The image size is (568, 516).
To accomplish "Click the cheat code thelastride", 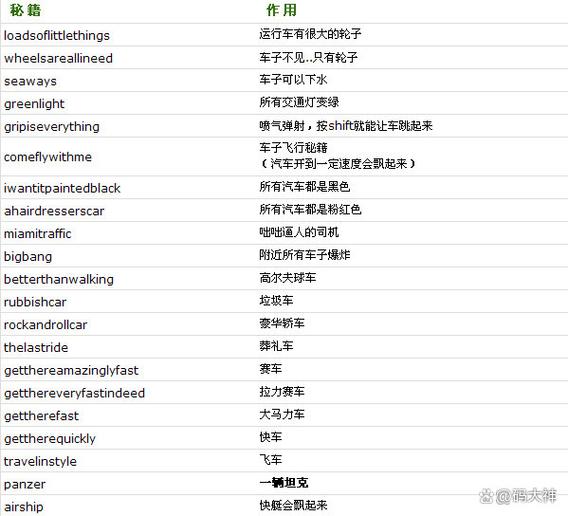I will [x=36, y=348].
